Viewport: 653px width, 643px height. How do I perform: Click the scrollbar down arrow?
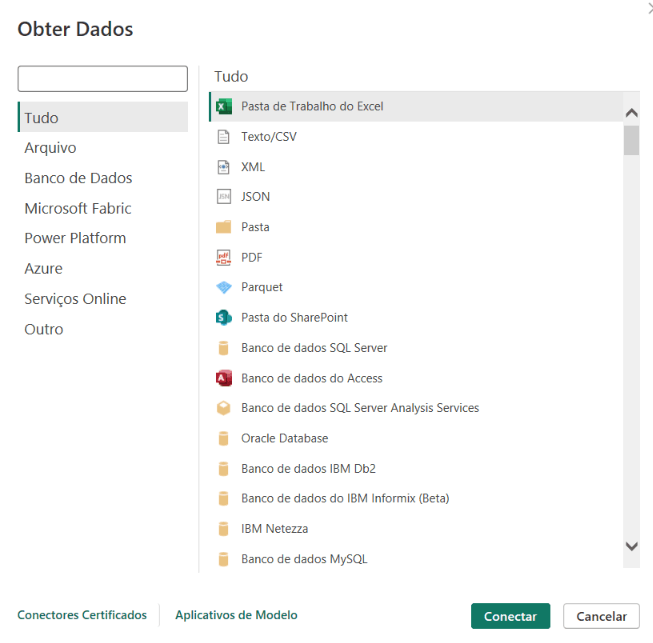coord(631,546)
